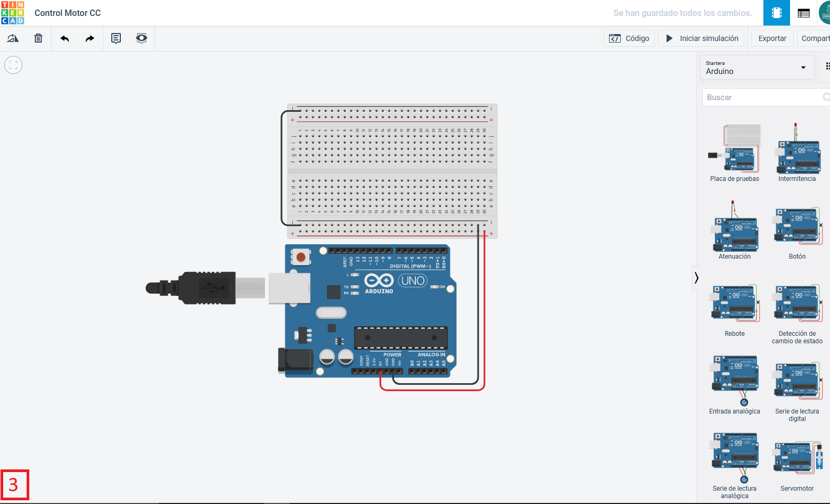This screenshot has height=504, width=830.
Task: Select Serie de lectura digital starter
Action: pos(797,391)
